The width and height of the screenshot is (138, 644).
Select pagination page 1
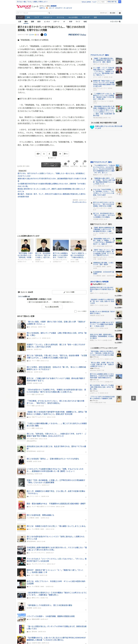tap(44, 154)
